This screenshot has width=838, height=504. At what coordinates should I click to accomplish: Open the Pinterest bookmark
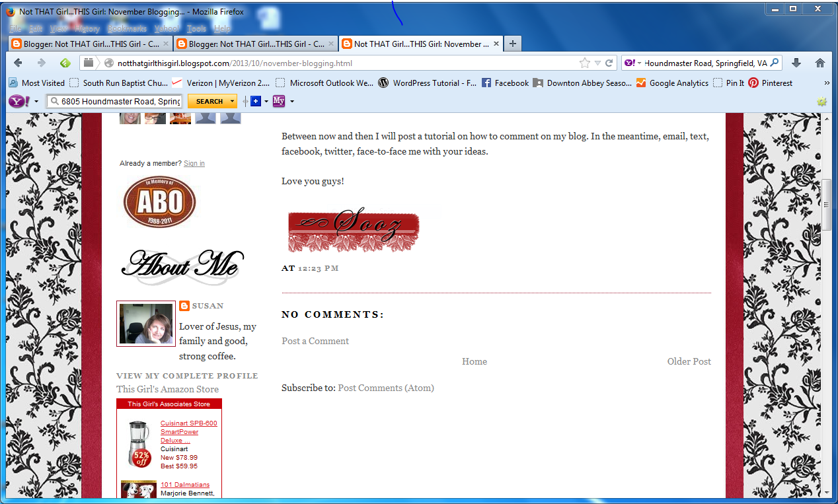pos(771,83)
